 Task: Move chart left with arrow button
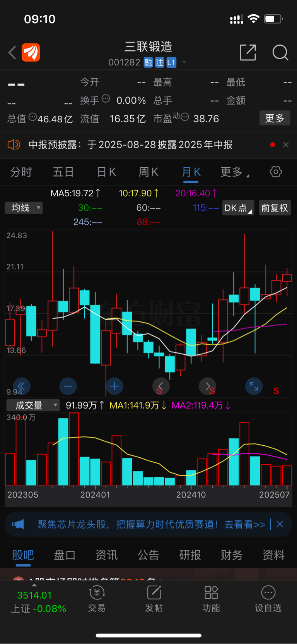click(161, 386)
